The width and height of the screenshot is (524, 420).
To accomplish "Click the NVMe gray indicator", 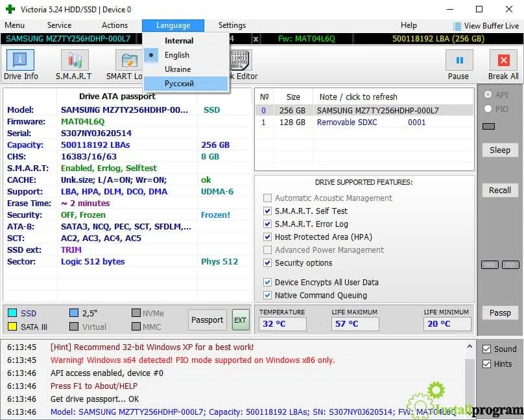I will point(136,313).
